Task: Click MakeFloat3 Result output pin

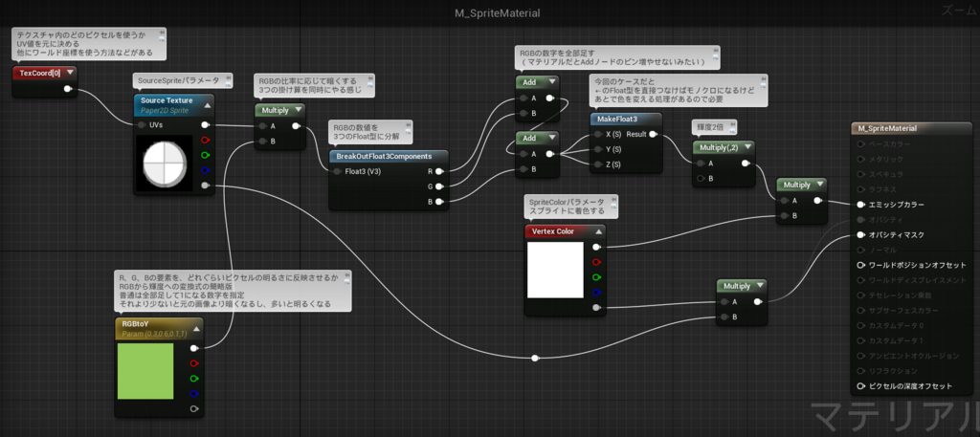Action: pyautogui.click(x=653, y=134)
